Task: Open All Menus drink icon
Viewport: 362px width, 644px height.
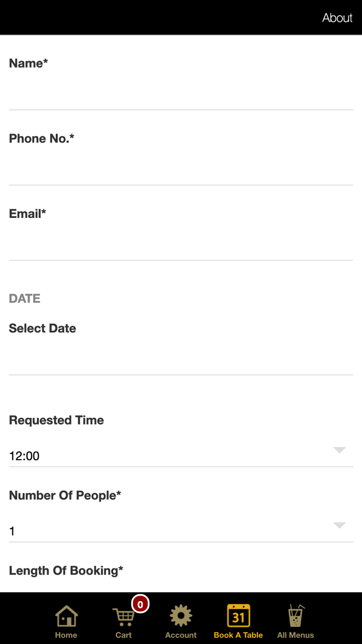Action: click(296, 616)
